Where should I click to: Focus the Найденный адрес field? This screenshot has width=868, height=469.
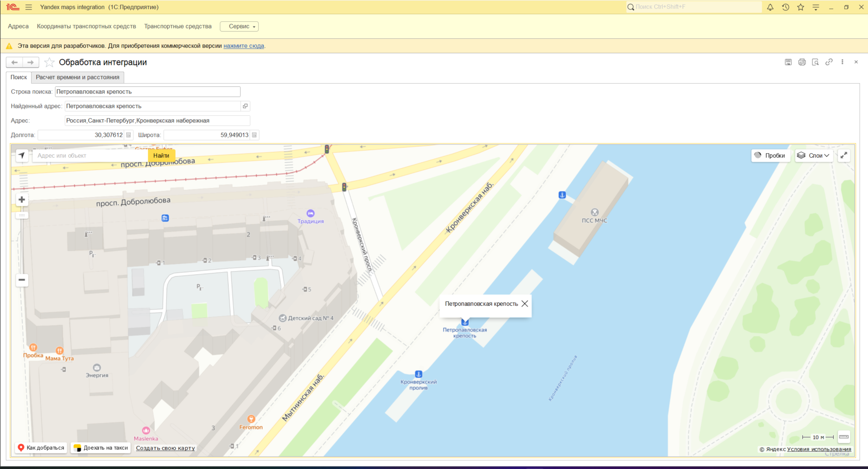point(153,106)
